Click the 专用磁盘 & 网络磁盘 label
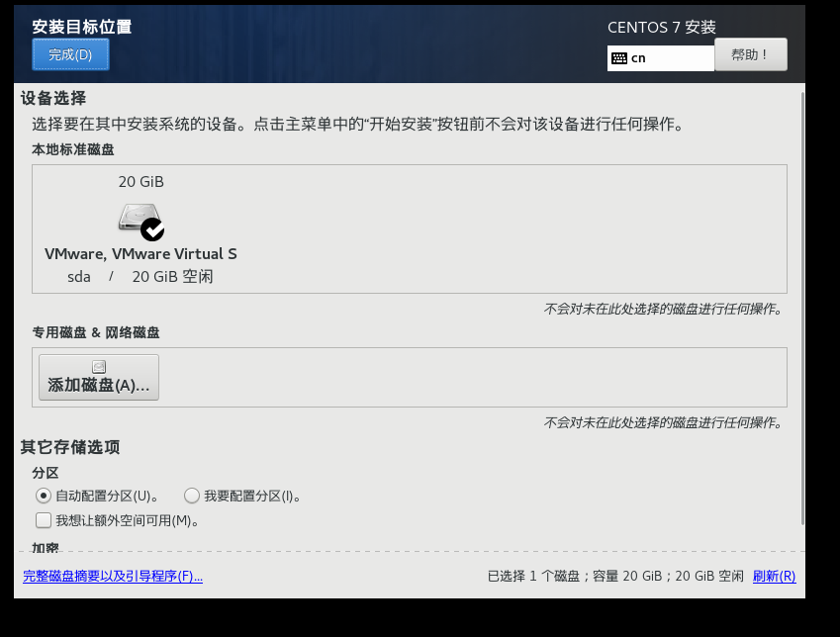This screenshot has width=840, height=637. (x=96, y=332)
